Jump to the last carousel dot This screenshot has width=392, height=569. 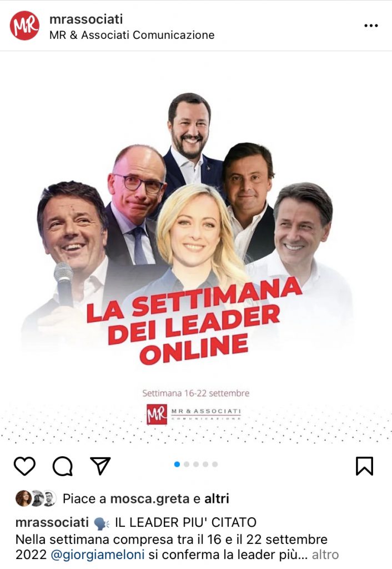(215, 464)
